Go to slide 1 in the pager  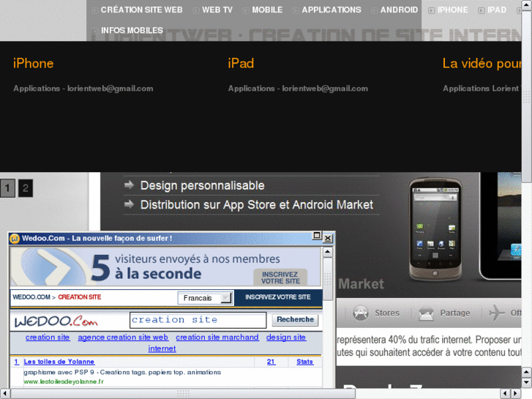(x=7, y=187)
